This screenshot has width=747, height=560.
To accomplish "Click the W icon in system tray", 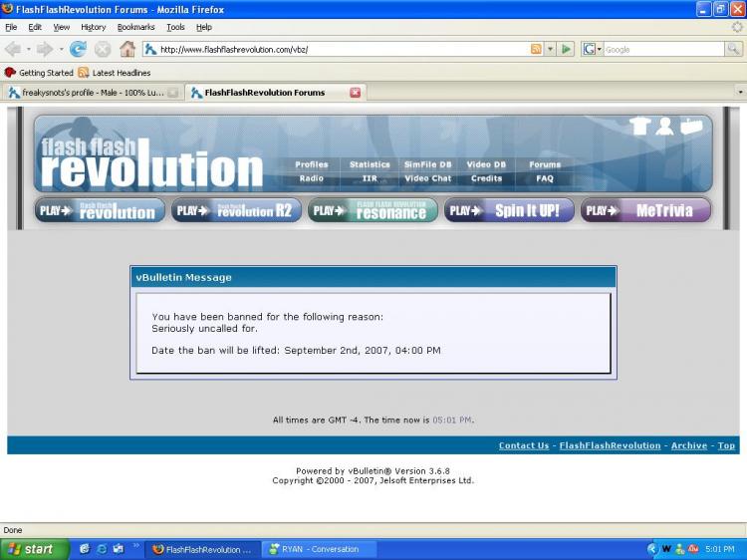I will [666, 549].
